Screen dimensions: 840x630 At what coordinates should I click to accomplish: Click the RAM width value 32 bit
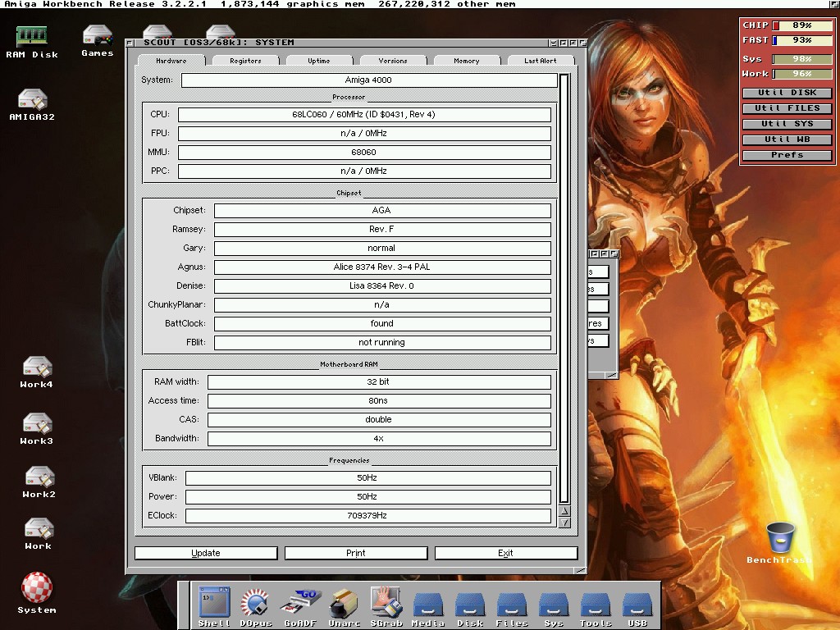coord(379,382)
